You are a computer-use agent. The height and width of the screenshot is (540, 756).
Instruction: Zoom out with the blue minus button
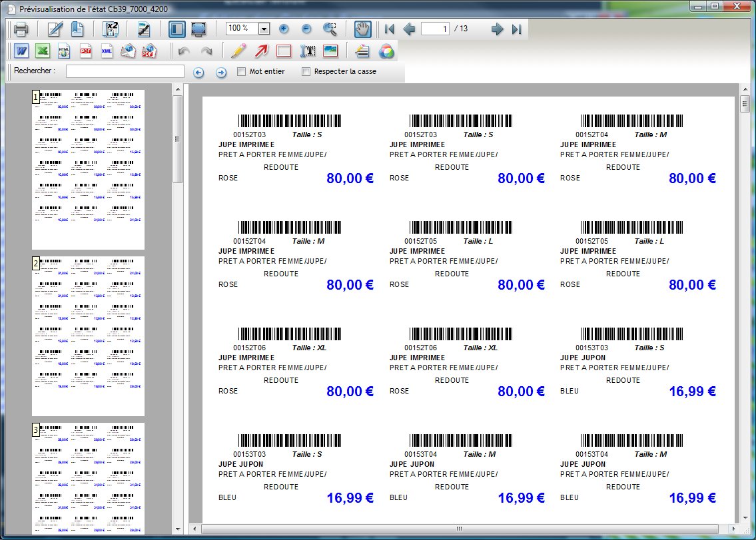(x=306, y=29)
